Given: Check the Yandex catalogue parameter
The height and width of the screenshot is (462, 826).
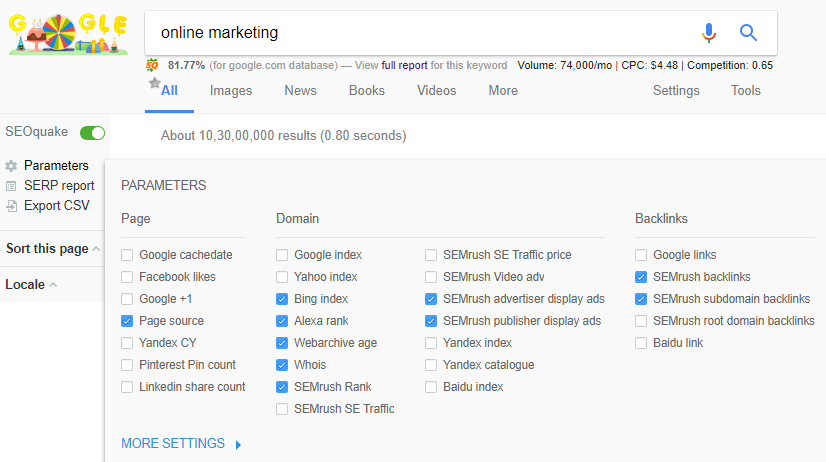Looking at the screenshot, I should (x=431, y=365).
